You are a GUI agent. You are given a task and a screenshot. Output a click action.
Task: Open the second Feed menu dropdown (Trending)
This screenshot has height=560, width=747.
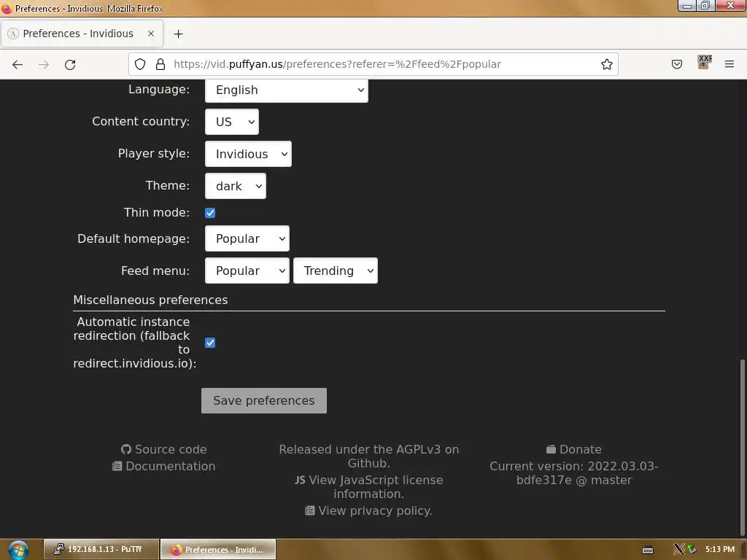[x=336, y=271]
